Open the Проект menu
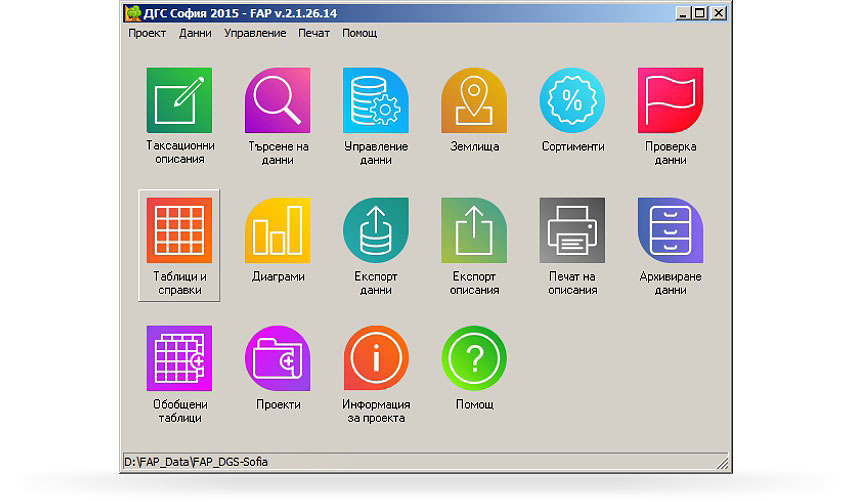This screenshot has height=500, width=852. click(x=147, y=33)
